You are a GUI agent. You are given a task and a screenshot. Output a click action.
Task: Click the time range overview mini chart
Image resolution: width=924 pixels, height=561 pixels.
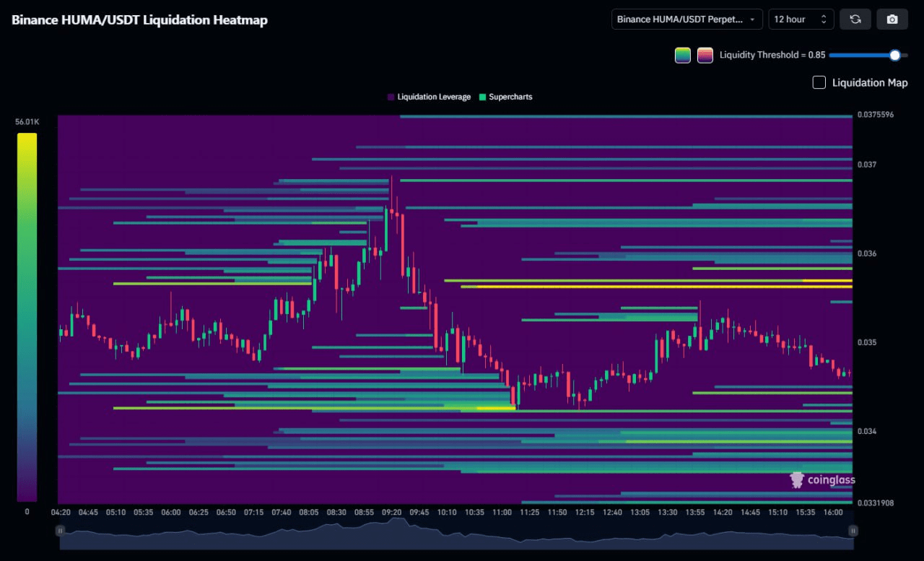click(x=457, y=534)
